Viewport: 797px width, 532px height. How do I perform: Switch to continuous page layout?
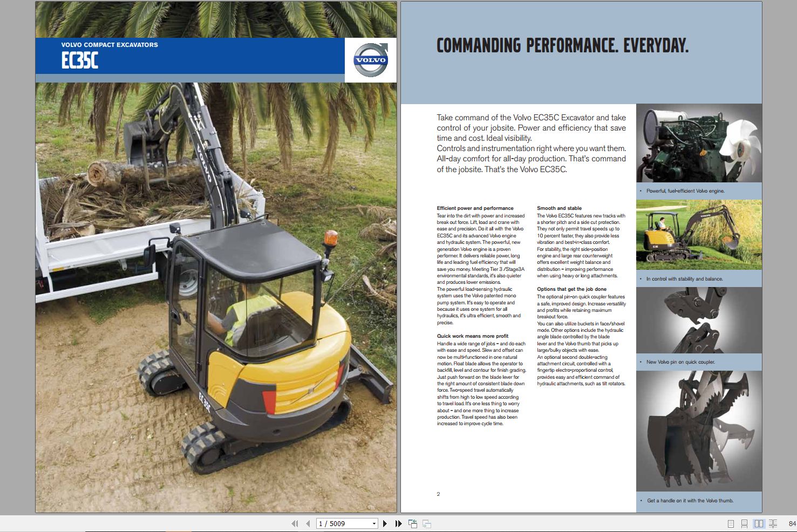pos(745,523)
